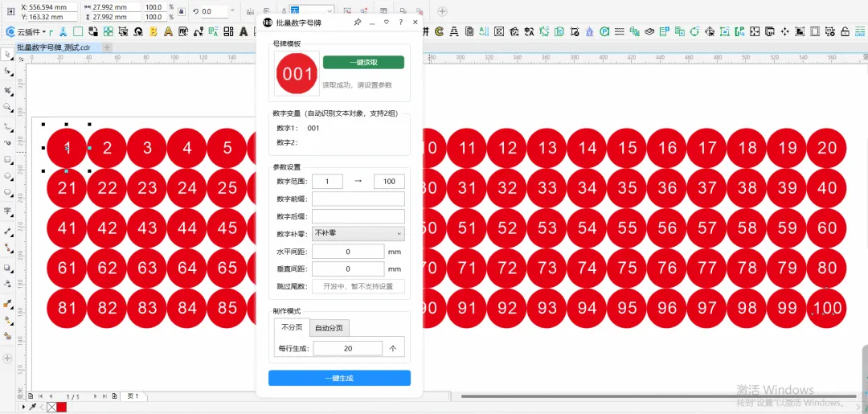This screenshot has height=414, width=868.
Task: Select the Freehand drawing tool
Action: click(x=7, y=127)
